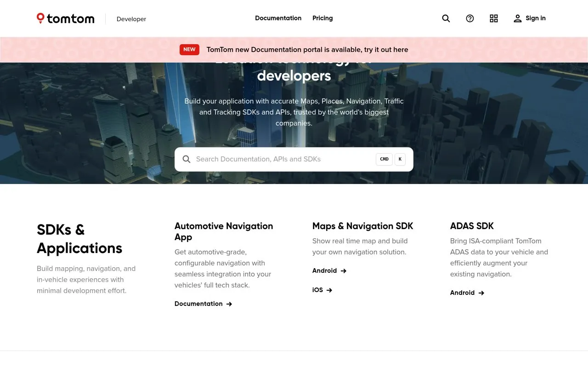This screenshot has width=588, height=368.
Task: Click the SDKs & Applications heading
Action: coord(79,239)
